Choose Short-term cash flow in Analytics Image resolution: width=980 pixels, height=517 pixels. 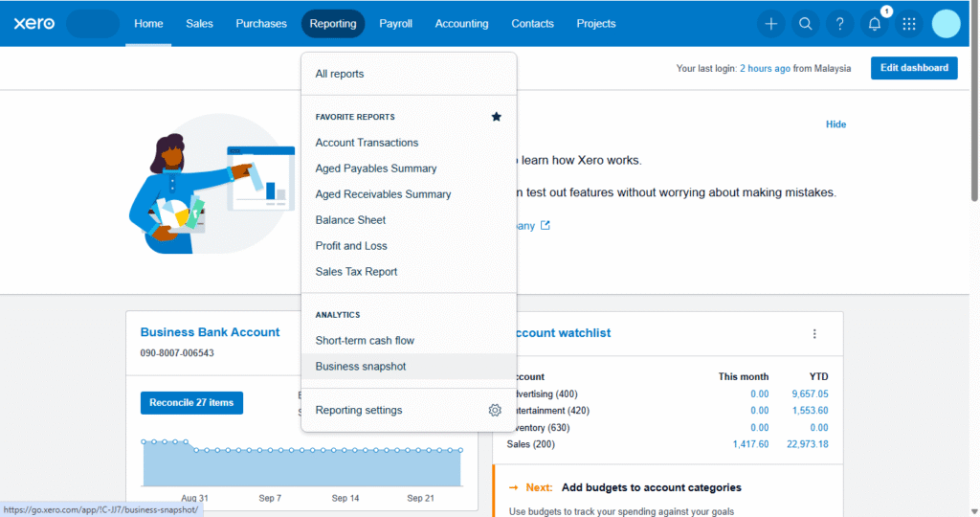tap(365, 341)
